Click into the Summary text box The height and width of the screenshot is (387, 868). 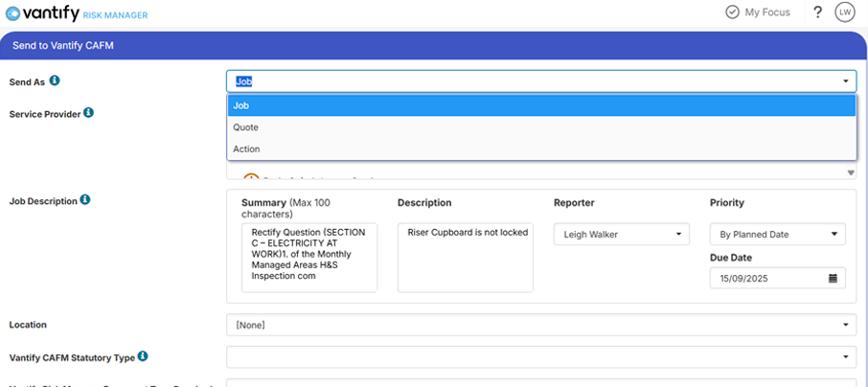(308, 257)
